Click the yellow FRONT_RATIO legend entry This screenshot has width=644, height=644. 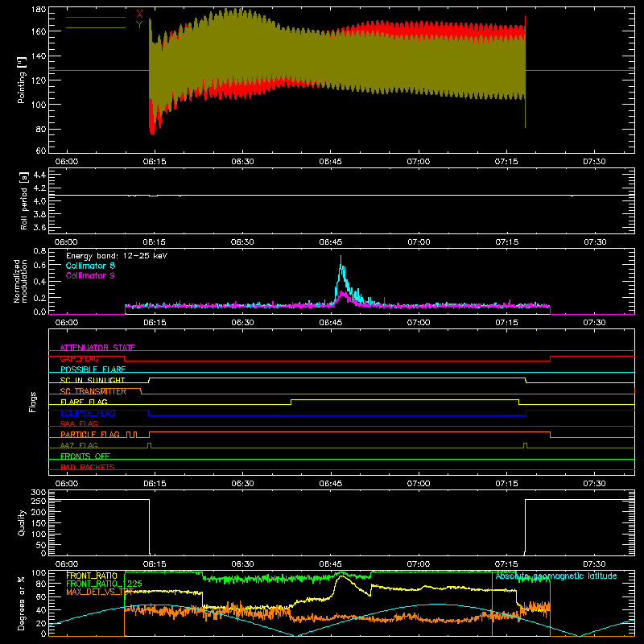(x=92, y=576)
